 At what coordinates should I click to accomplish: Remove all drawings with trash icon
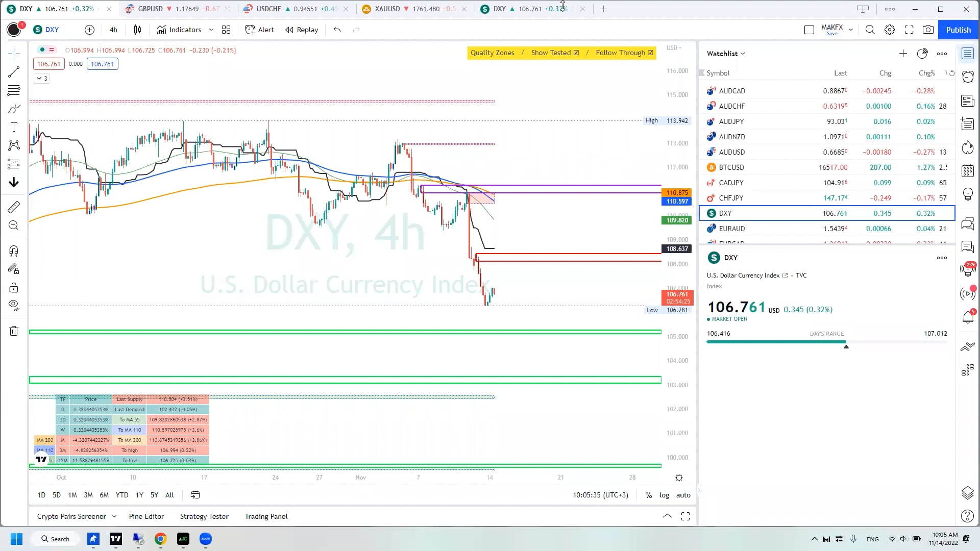point(14,331)
